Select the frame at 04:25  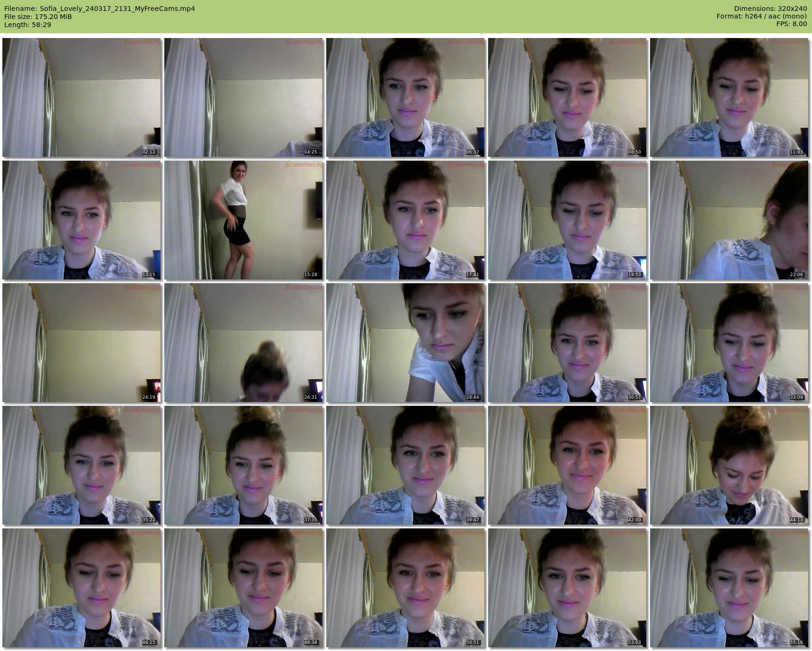pos(244,97)
